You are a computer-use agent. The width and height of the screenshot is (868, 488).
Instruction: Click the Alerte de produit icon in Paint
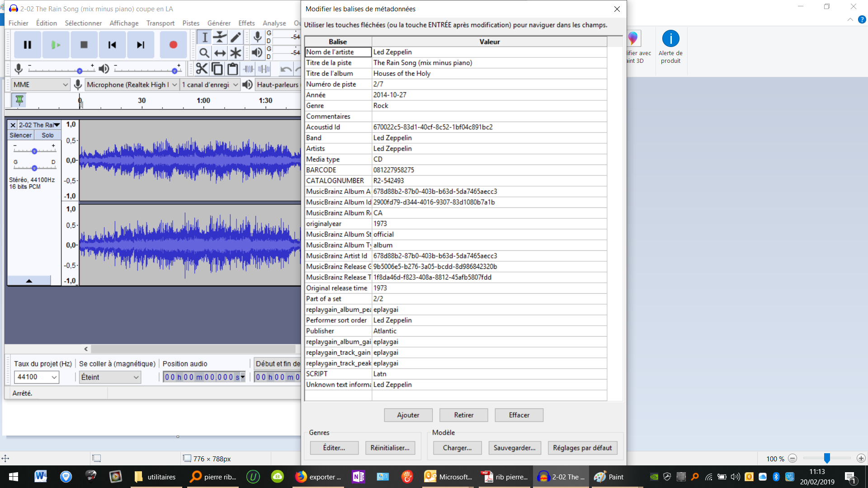670,47
